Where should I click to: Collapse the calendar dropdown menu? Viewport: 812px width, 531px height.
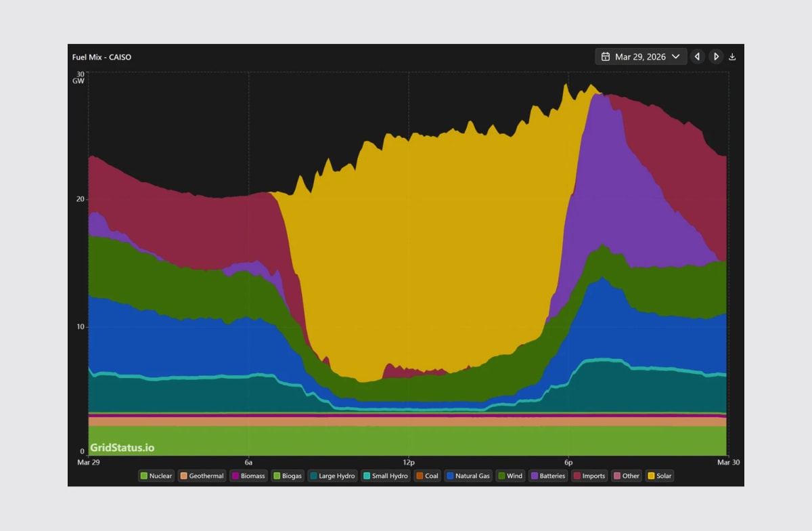675,56
